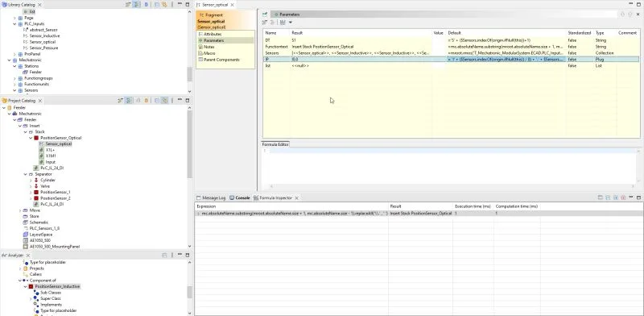Toggle link-with-editor in Project Catalog toolbar
Viewport: 644px width, 316px height.
[x=128, y=101]
